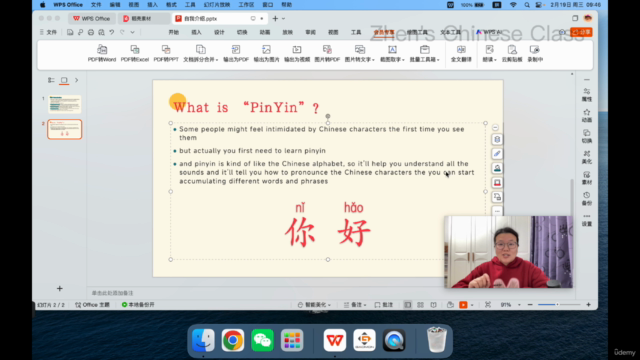This screenshot has width=640, height=360.
Task: Collapse the slide panel with the chevron
Action: 76,80
